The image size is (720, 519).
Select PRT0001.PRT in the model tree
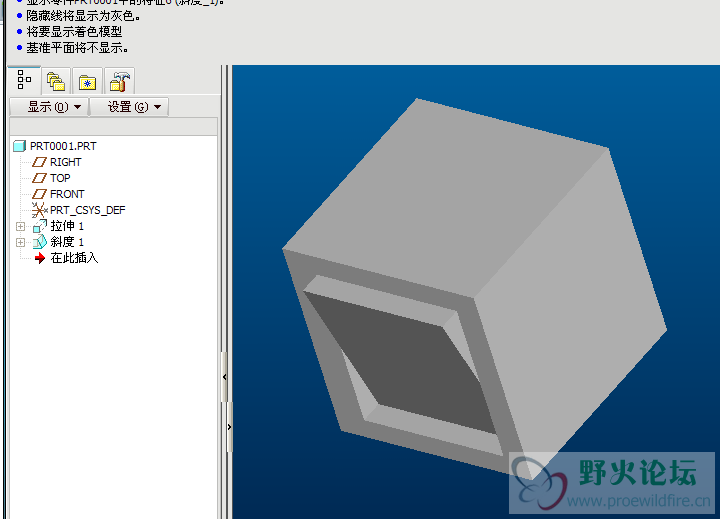tap(63, 146)
